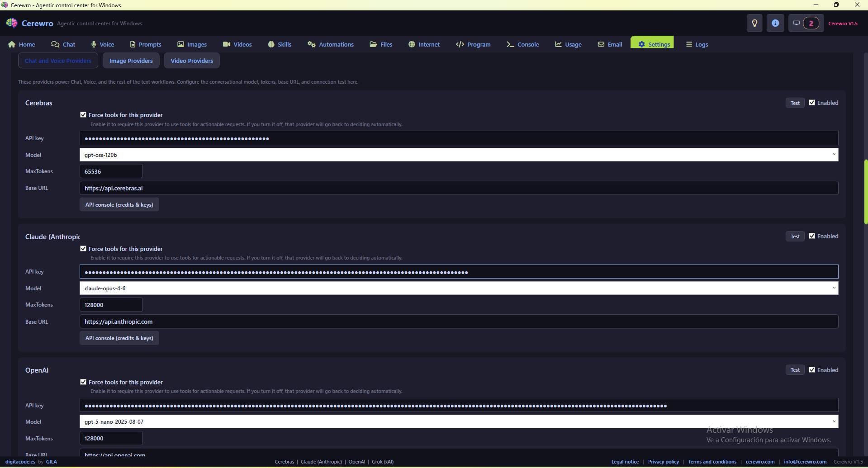Click the vertical scrollbar thumb
868x468 pixels.
point(866,192)
